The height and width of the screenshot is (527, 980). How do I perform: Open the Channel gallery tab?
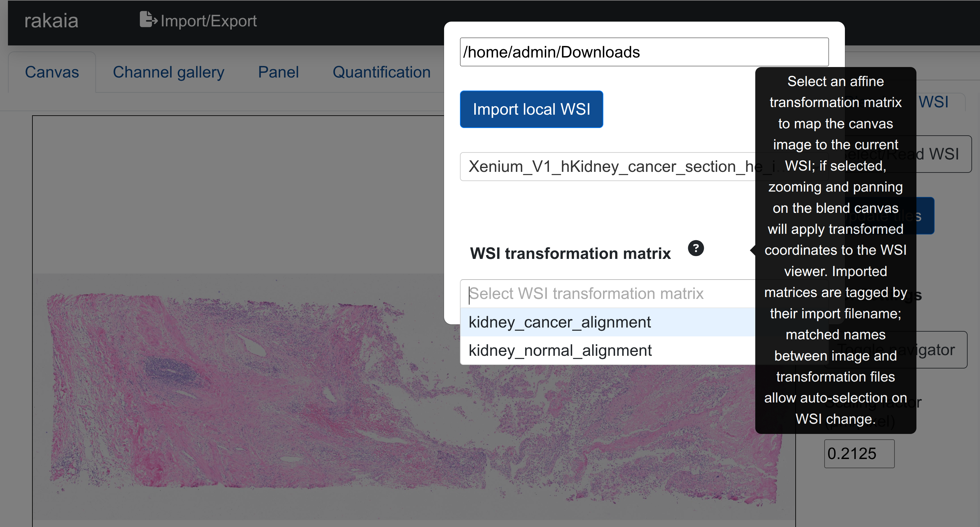pos(168,72)
